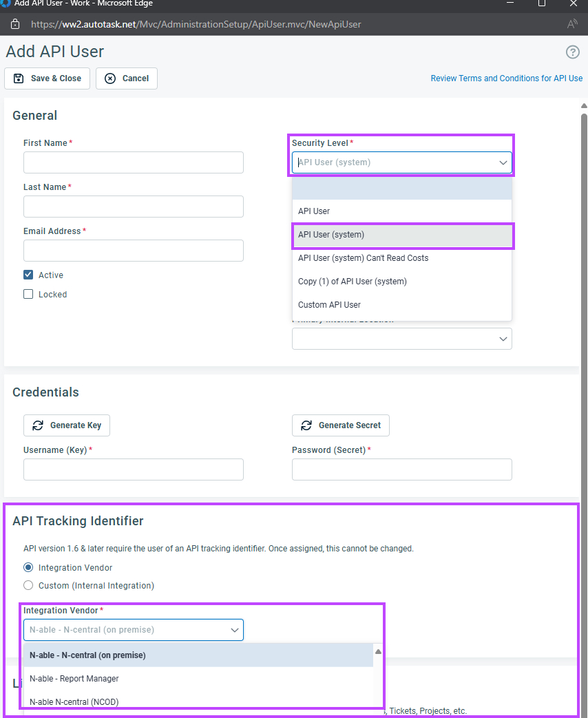Click the help question mark icon
588x718 pixels.
(572, 52)
